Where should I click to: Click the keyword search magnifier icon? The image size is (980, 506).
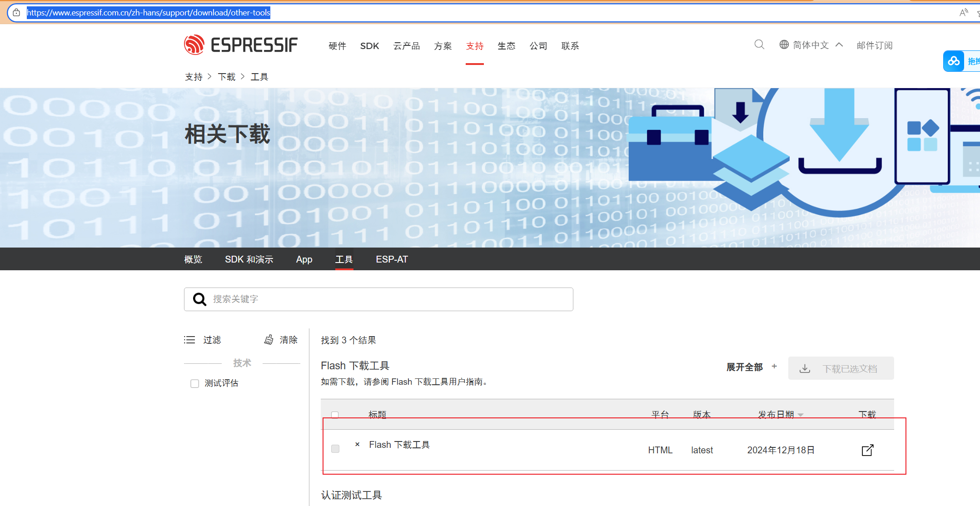pos(199,299)
